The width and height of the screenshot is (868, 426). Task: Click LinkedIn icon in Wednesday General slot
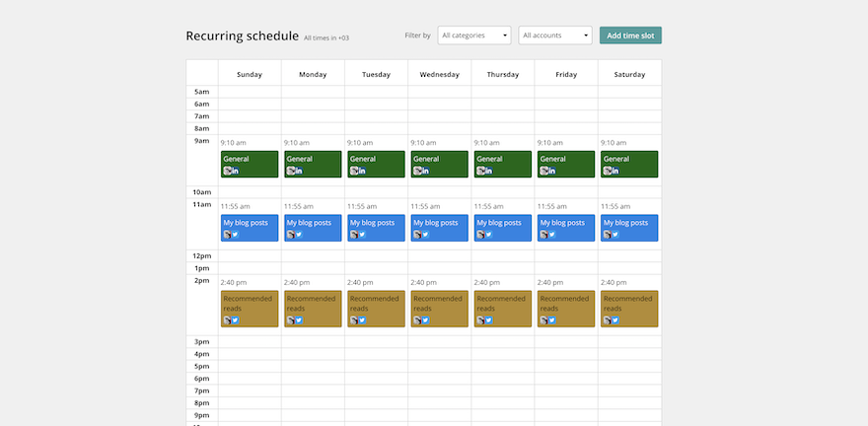425,171
